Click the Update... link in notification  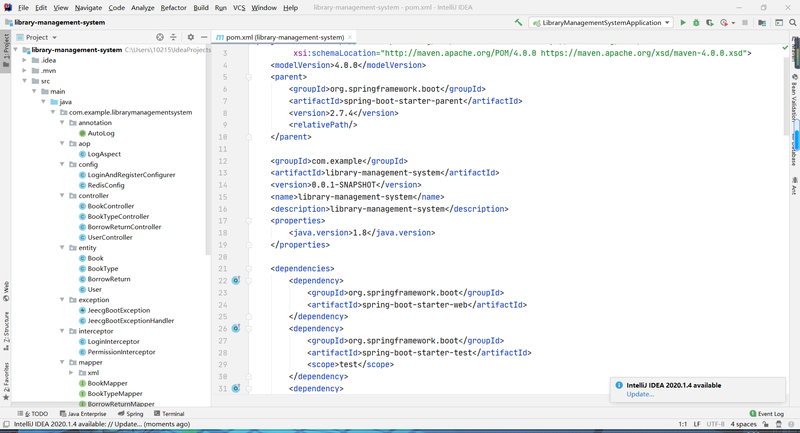[640, 394]
